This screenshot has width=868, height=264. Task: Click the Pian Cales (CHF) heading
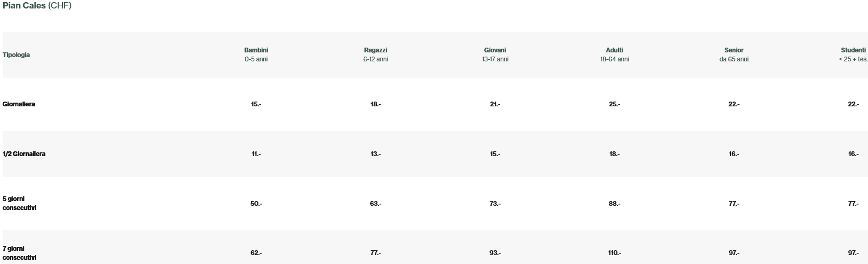[x=37, y=6]
